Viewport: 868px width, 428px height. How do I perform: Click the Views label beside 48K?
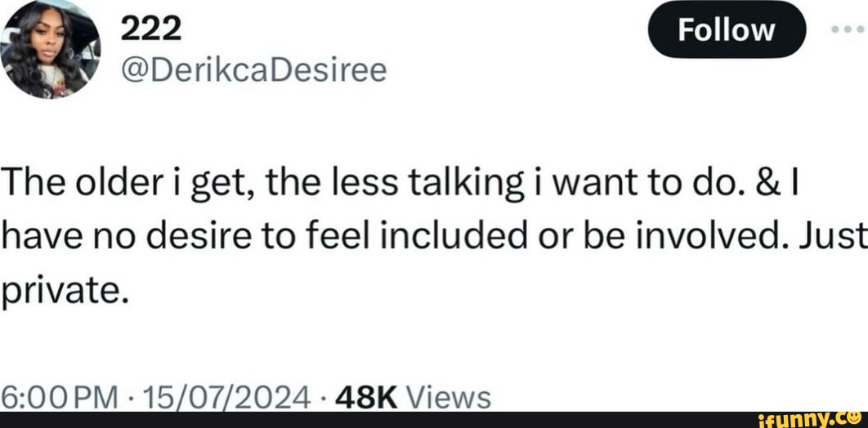(448, 398)
